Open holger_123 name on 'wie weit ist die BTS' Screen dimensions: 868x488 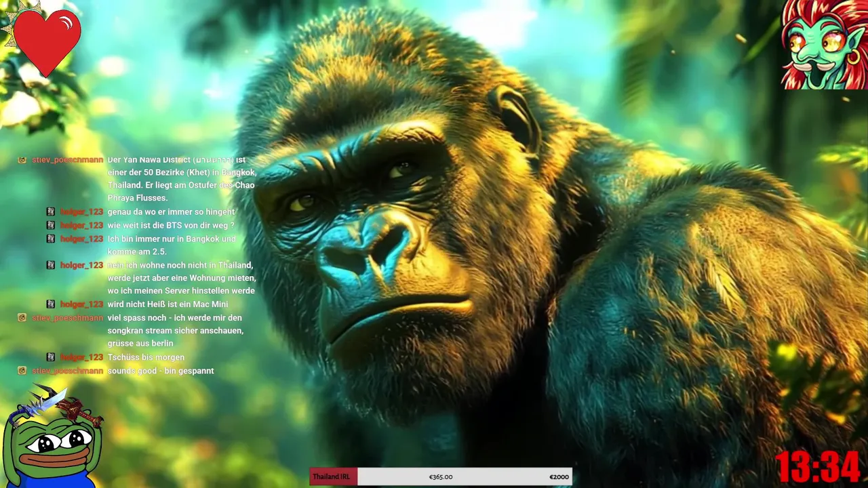81,225
